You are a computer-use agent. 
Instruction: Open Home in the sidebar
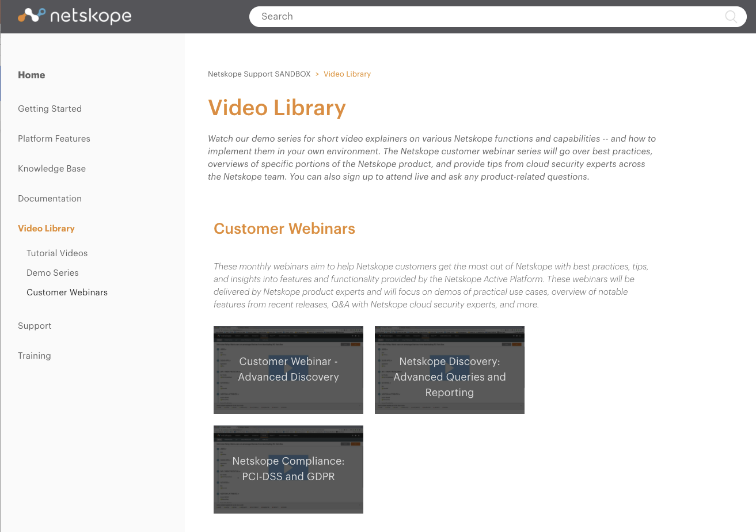(32, 75)
